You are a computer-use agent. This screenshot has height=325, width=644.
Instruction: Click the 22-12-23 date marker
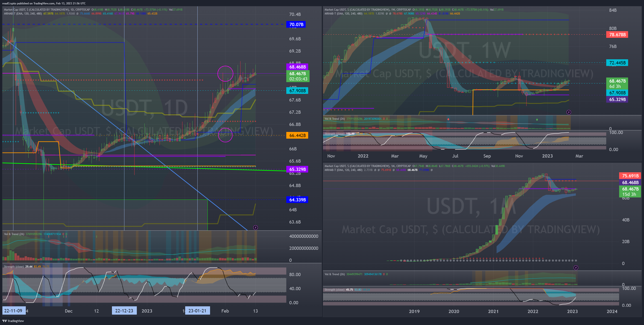[x=124, y=311]
